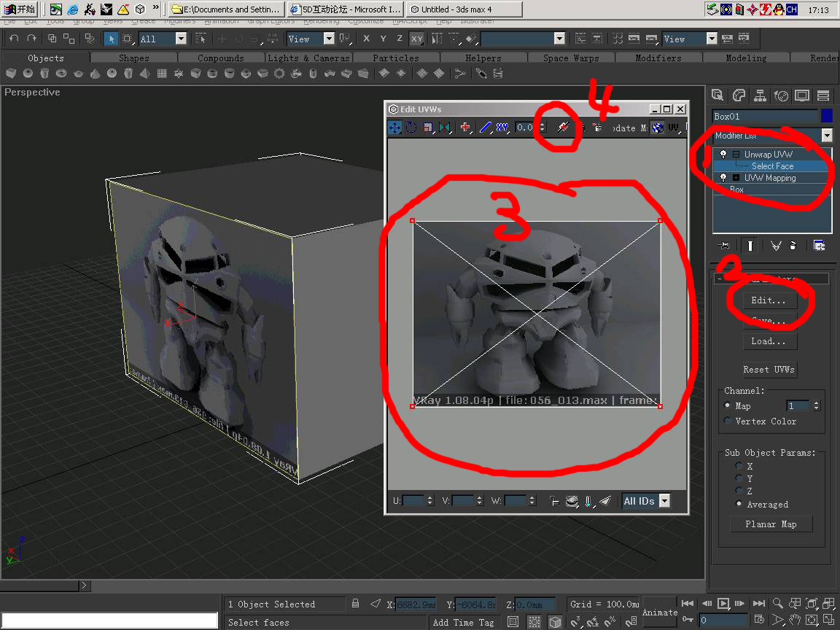Click the Animate button
The image size is (840, 630).
[659, 612]
